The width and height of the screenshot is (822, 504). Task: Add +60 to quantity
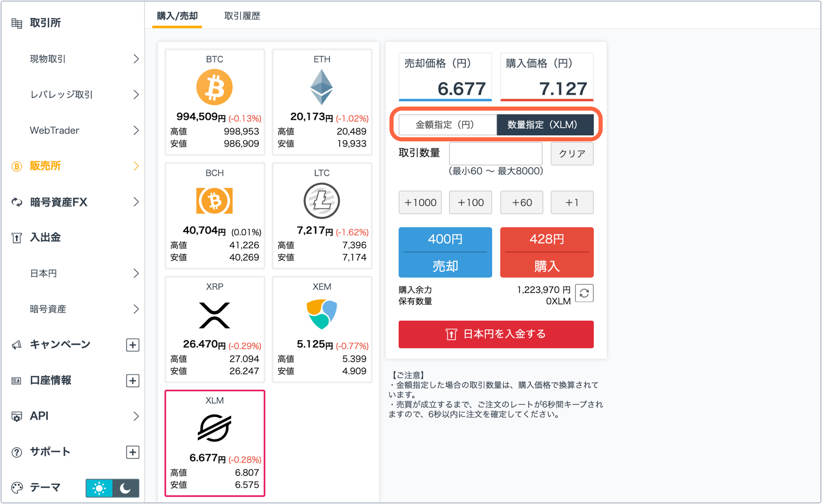point(522,202)
